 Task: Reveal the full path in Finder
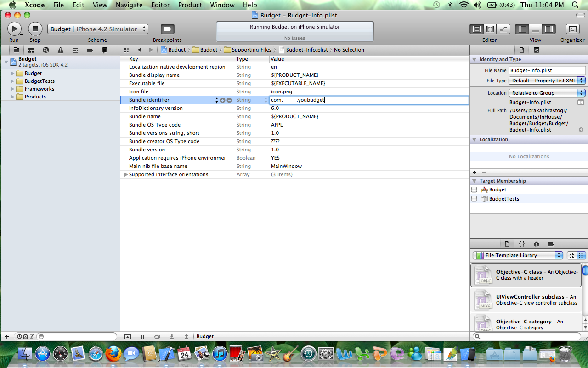[581, 130]
